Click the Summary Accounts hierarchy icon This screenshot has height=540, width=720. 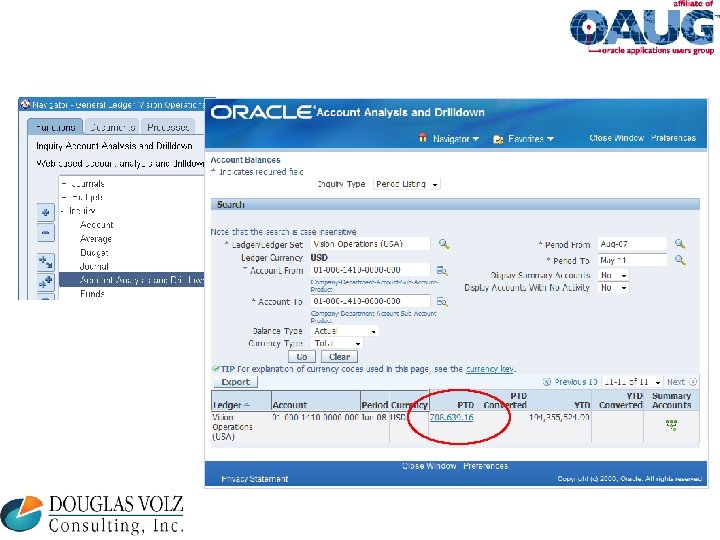click(x=671, y=425)
